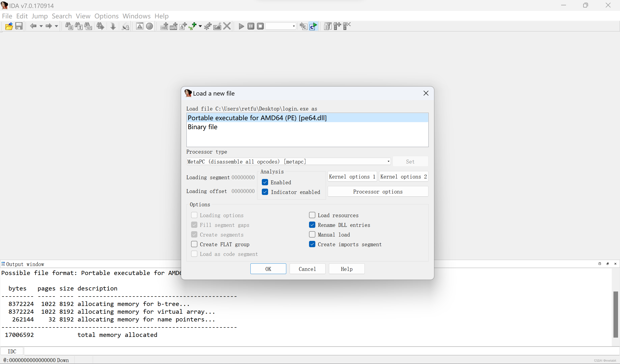This screenshot has height=364, width=620.
Task: Open Kernel options 2
Action: tap(403, 177)
